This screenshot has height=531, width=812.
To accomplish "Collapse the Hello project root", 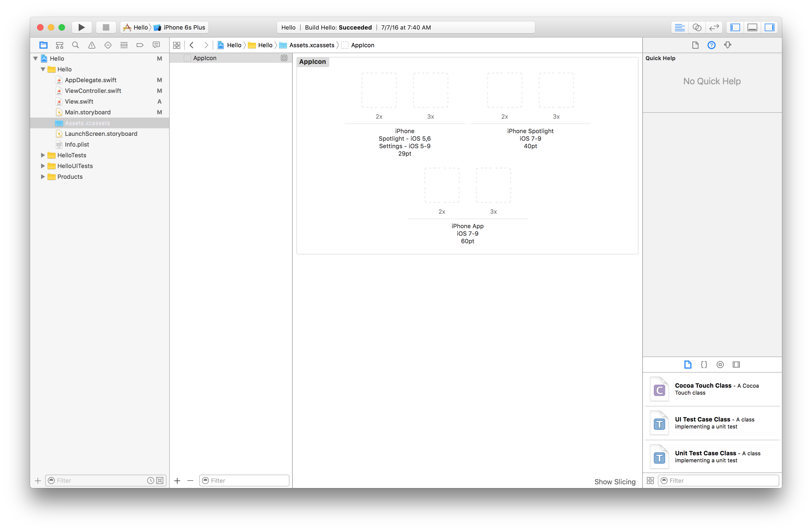I will 35,59.
